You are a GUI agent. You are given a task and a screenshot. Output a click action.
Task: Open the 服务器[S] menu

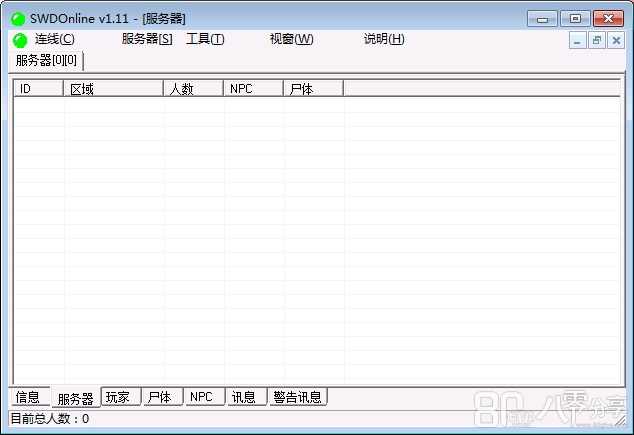147,39
